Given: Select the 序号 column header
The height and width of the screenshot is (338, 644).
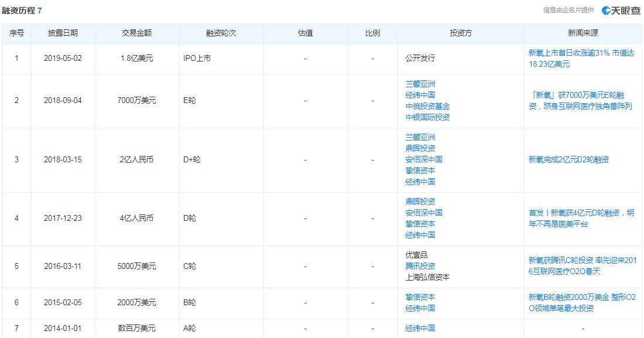Looking at the screenshot, I should pos(16,33).
